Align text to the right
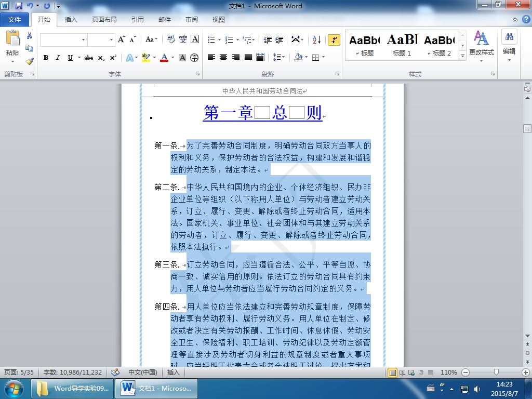This screenshot has width=532, height=399. [236, 57]
